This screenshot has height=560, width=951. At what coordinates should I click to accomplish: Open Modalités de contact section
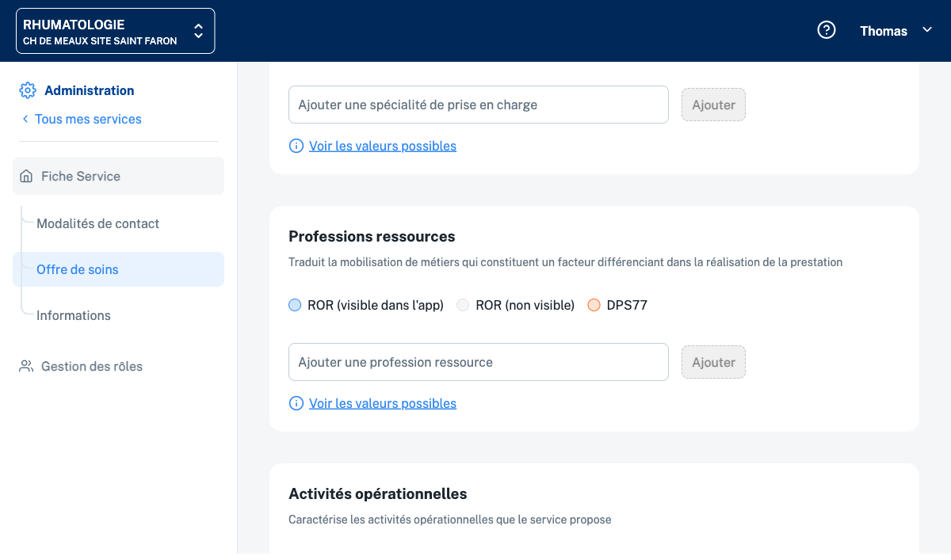click(x=97, y=223)
